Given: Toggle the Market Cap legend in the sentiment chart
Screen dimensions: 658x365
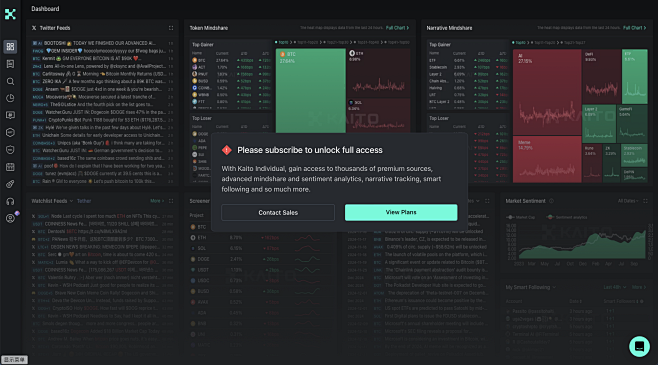Looking at the screenshot, I should pyautogui.click(x=521, y=217).
